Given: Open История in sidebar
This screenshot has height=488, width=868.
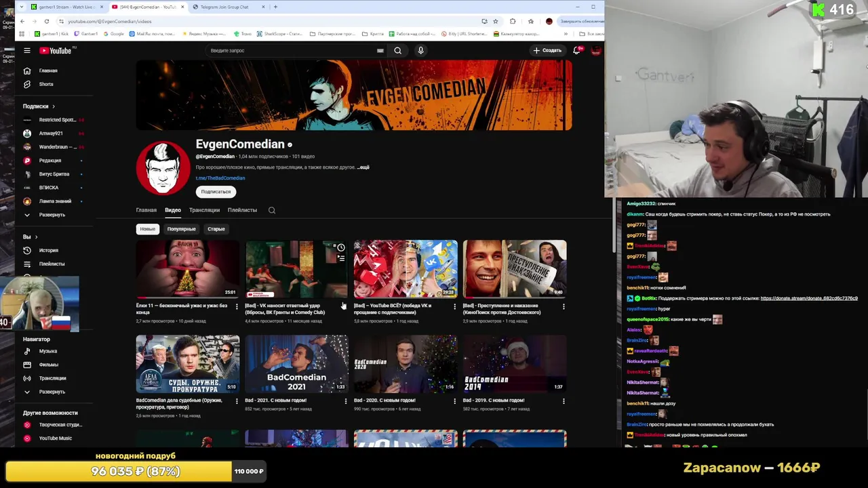Looking at the screenshot, I should [x=49, y=250].
